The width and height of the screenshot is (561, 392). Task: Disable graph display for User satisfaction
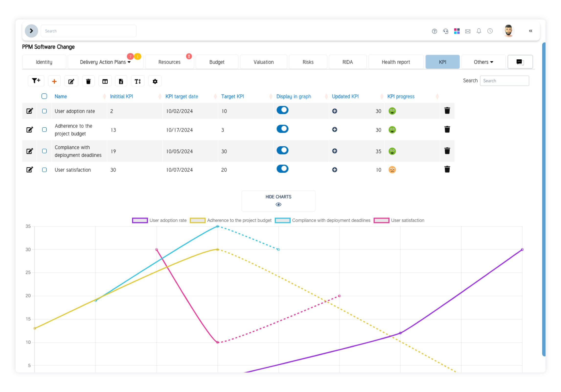pyautogui.click(x=283, y=169)
